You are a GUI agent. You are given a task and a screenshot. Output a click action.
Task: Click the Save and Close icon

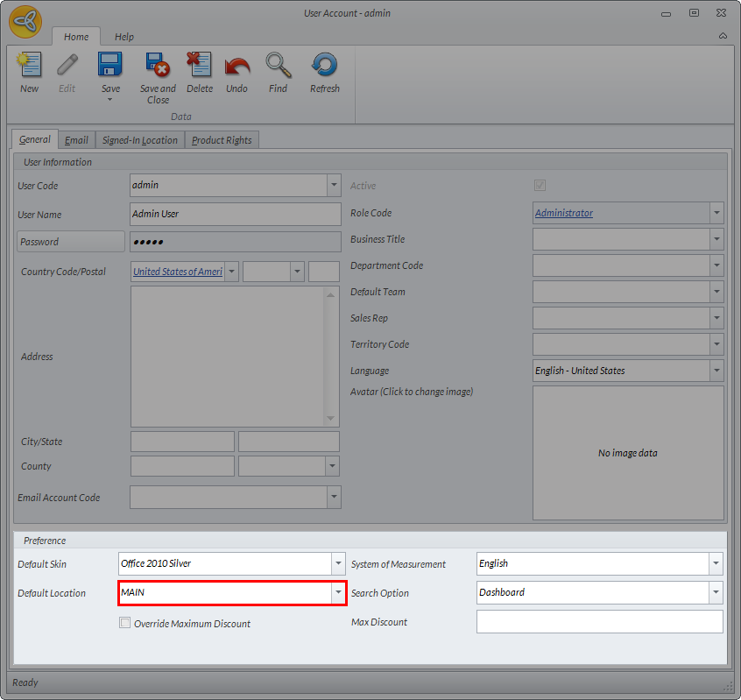pos(158,67)
